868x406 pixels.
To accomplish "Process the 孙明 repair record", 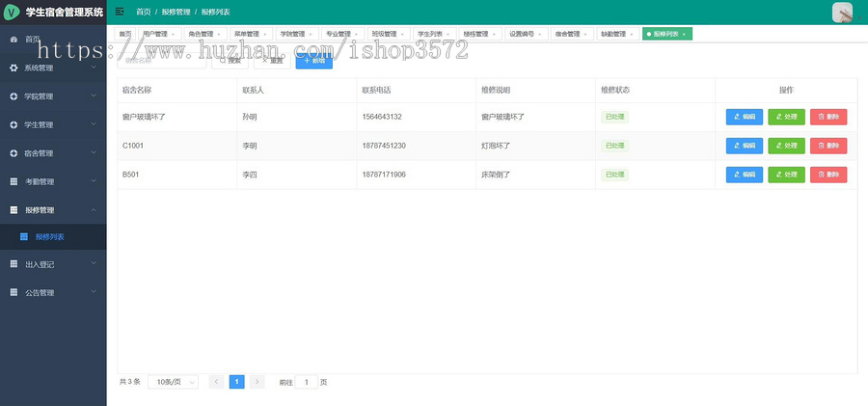I will 786,117.
